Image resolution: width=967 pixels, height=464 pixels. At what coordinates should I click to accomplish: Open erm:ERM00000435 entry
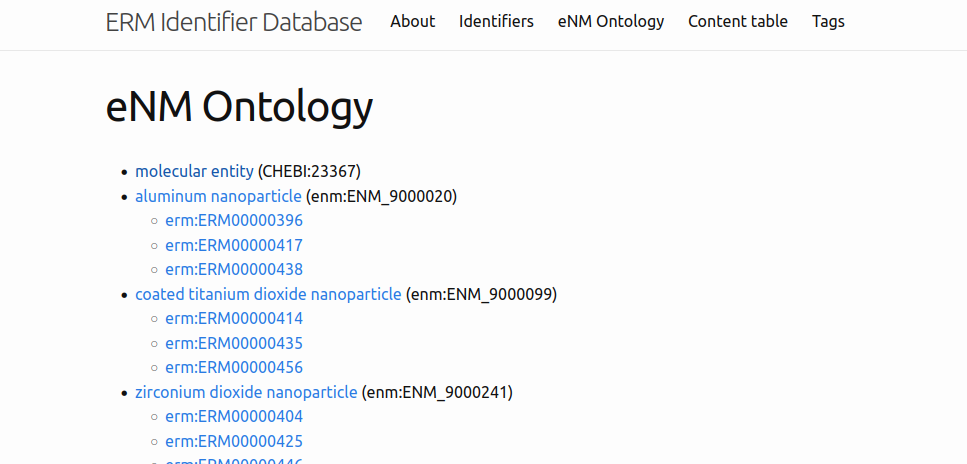point(234,343)
